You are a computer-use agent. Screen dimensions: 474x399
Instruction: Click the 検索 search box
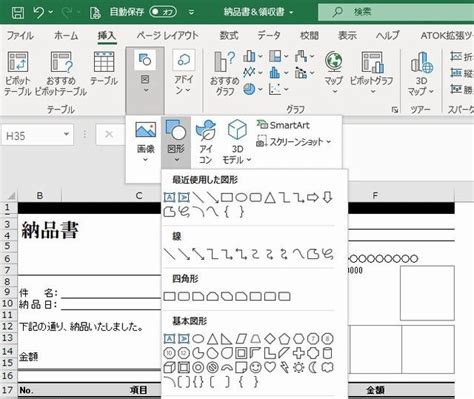pos(396,12)
